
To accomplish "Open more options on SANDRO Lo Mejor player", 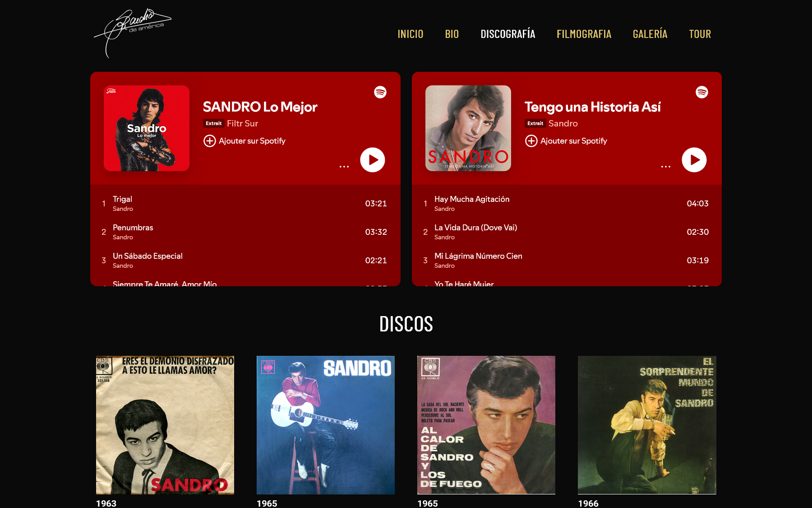I will pos(344,167).
